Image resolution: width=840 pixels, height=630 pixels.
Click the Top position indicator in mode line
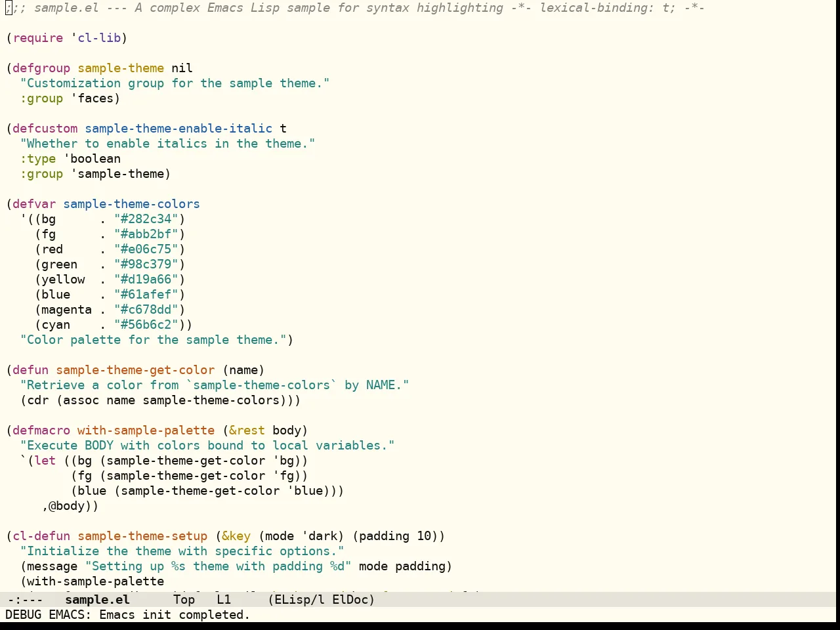tap(184, 599)
